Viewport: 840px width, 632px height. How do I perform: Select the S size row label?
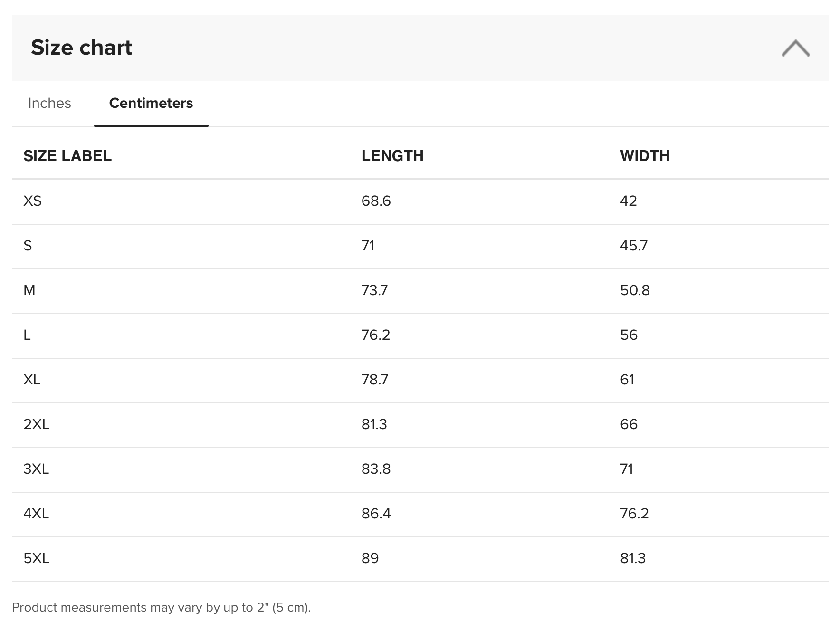coord(28,246)
